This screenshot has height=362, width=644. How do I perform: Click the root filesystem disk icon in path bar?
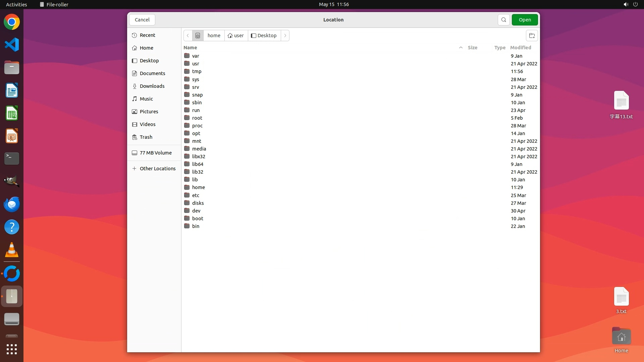(x=198, y=36)
